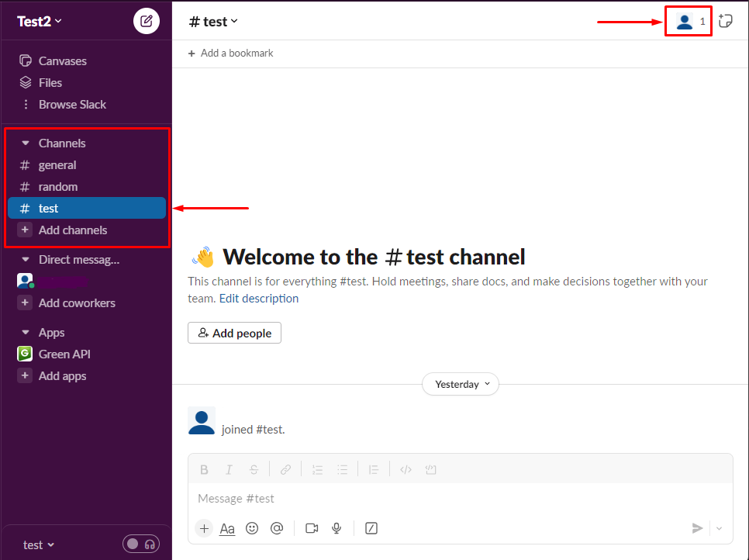The height and width of the screenshot is (560, 749).
Task: Click the Edit description link
Action: click(258, 298)
